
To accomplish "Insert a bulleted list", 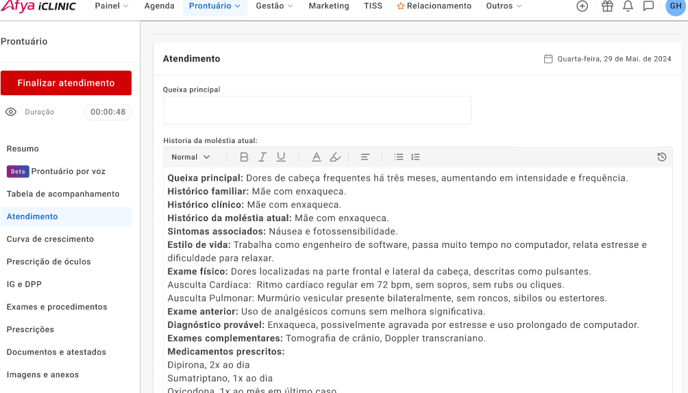I will pos(398,157).
